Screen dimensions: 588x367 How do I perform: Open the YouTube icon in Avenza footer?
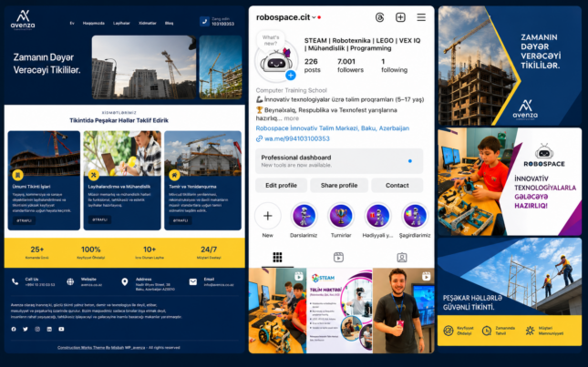click(x=61, y=329)
